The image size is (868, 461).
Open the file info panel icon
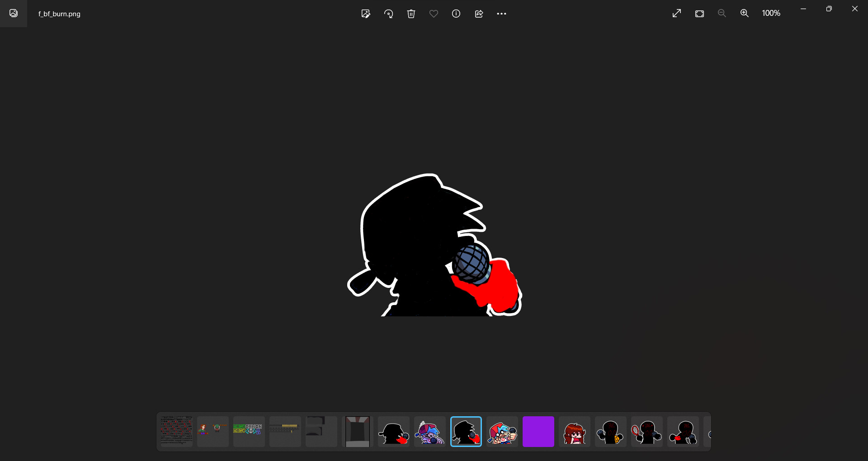[456, 14]
